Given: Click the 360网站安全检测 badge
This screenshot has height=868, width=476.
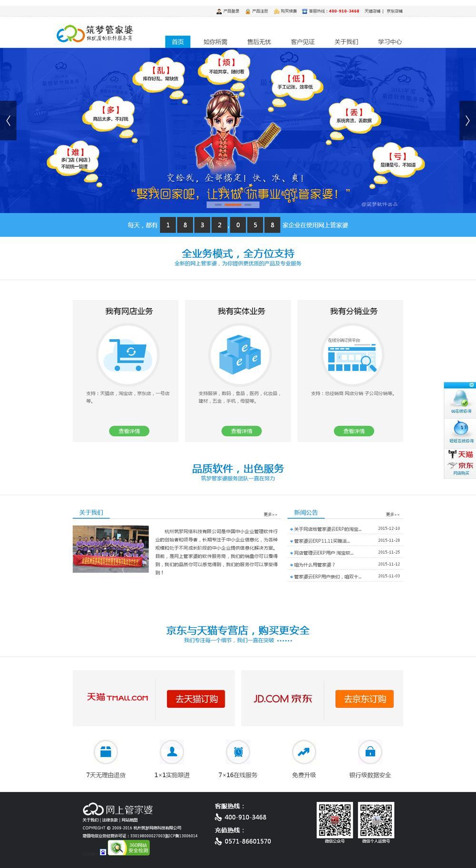Looking at the screenshot, I should tap(129, 848).
